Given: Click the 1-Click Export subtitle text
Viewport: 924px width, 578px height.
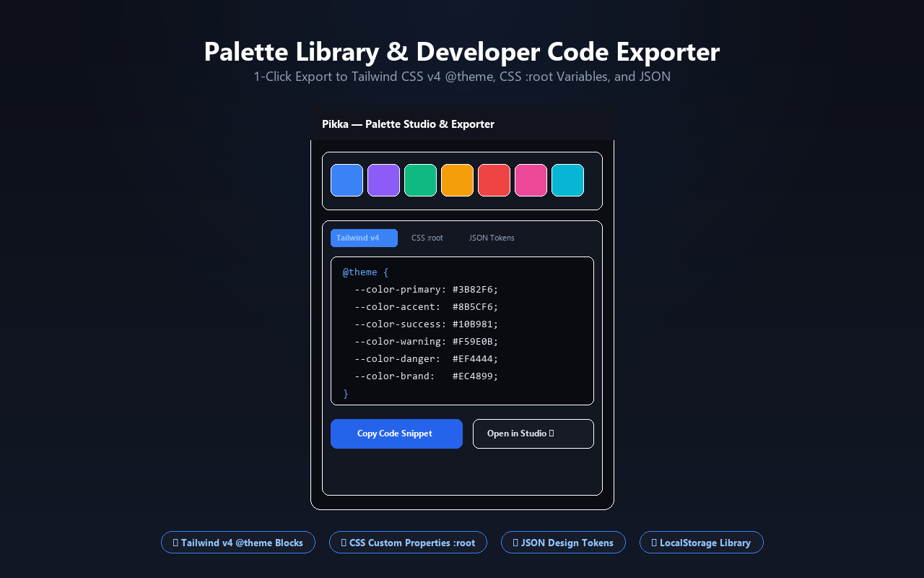Looking at the screenshot, I should pos(462,77).
